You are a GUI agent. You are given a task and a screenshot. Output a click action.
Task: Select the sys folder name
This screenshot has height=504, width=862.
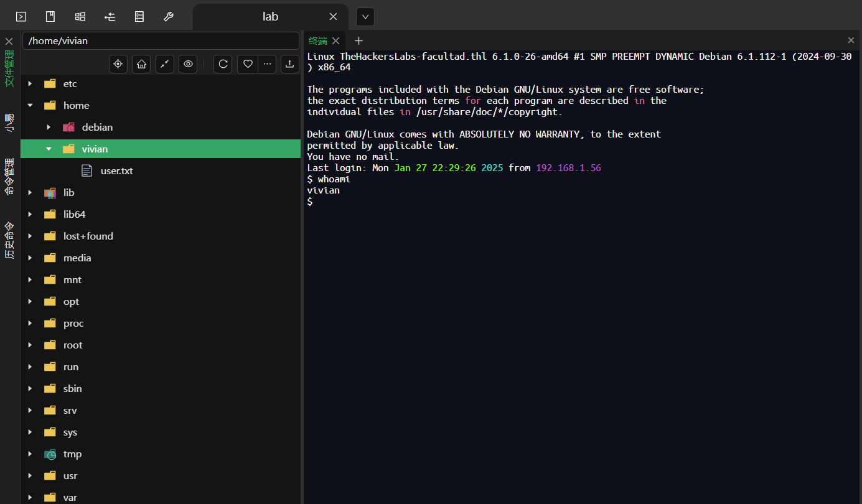(x=70, y=432)
